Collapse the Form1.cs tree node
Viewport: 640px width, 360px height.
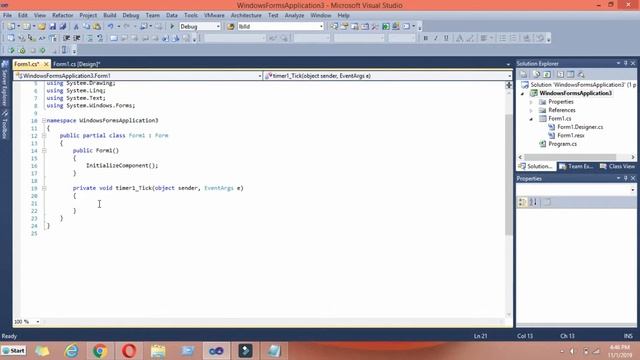coord(531,119)
